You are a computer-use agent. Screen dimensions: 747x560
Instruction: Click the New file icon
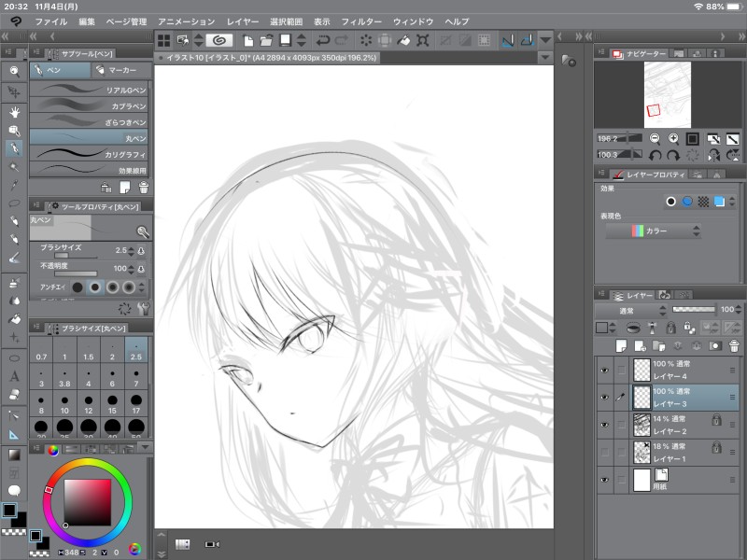click(x=248, y=40)
